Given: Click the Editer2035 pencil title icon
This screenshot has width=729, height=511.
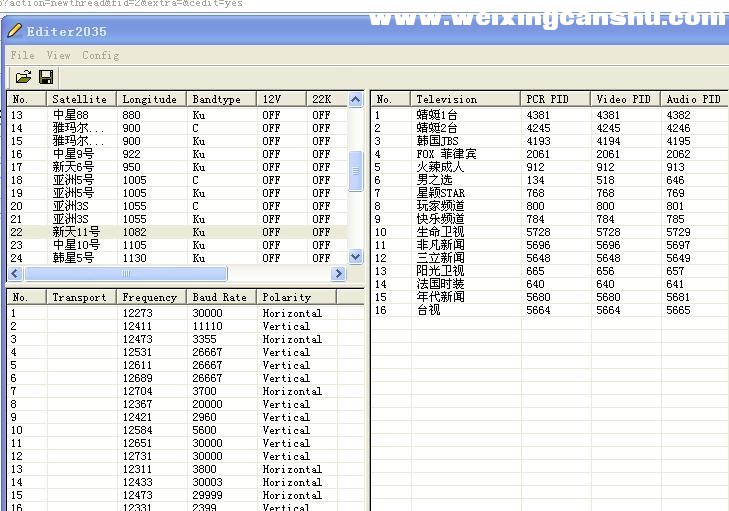Looking at the screenshot, I should point(15,31).
